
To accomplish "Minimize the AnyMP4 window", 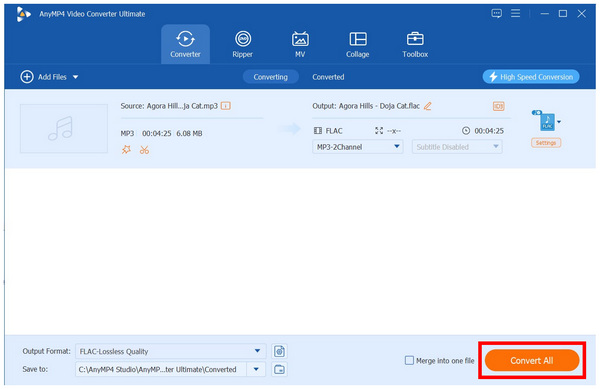I will 545,14.
